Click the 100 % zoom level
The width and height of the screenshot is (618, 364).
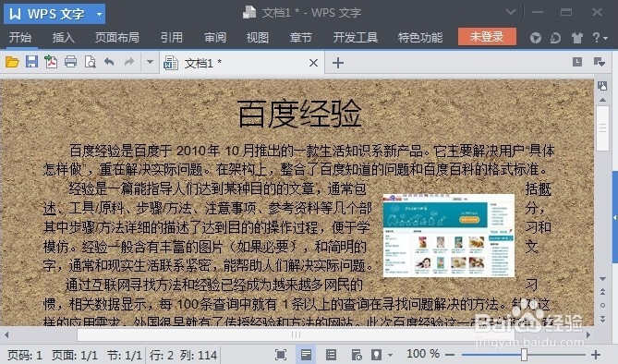click(x=423, y=354)
